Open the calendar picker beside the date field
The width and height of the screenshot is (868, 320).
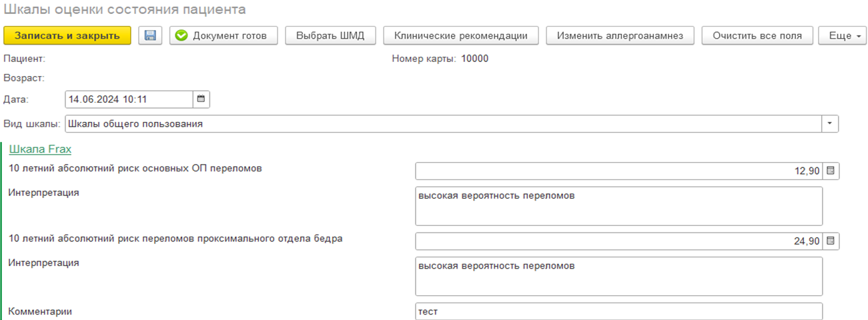coord(201,100)
